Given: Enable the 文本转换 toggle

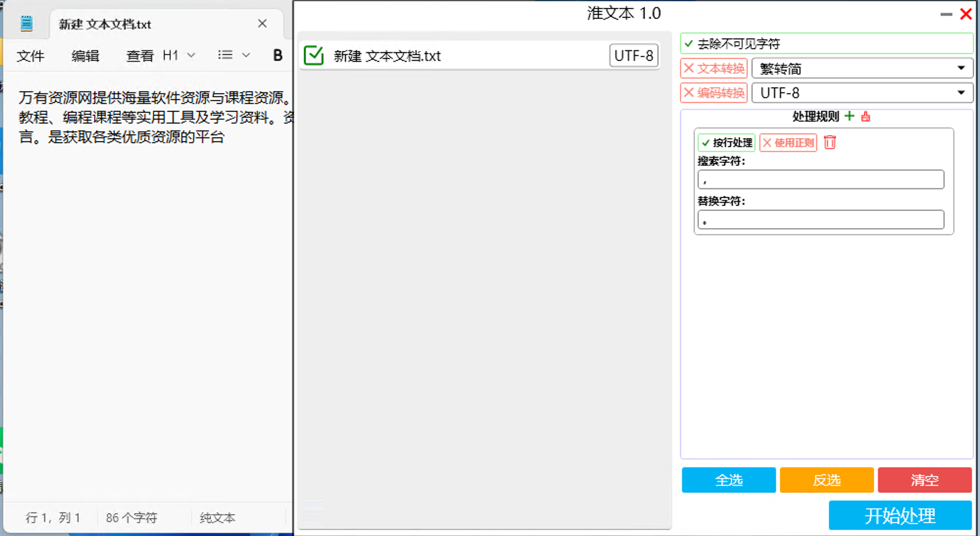Looking at the screenshot, I should [714, 68].
